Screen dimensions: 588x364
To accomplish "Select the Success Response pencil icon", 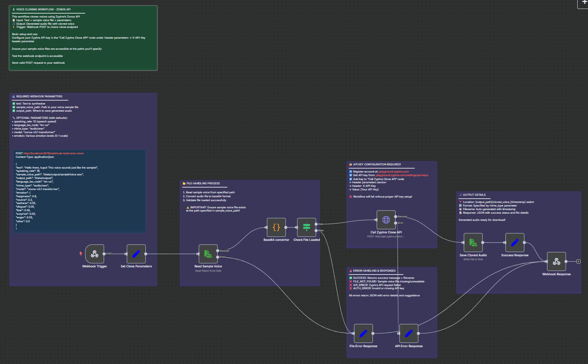I will (515, 242).
